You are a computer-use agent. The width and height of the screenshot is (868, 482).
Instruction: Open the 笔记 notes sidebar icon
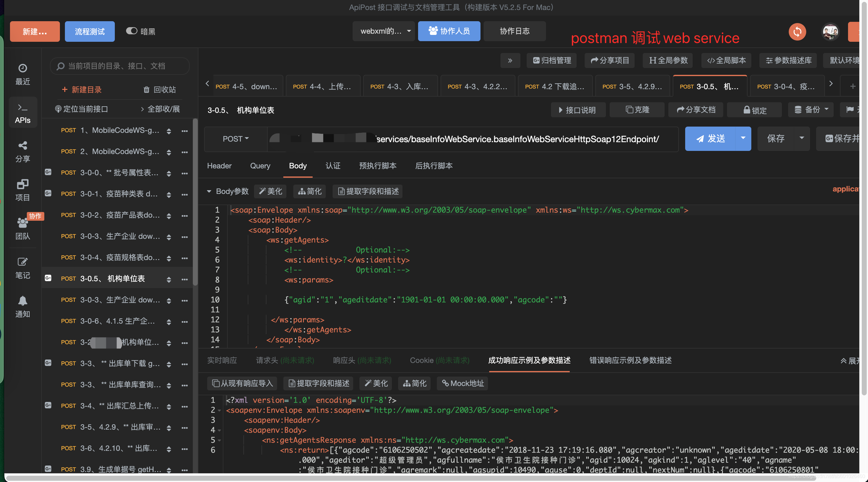click(x=22, y=268)
